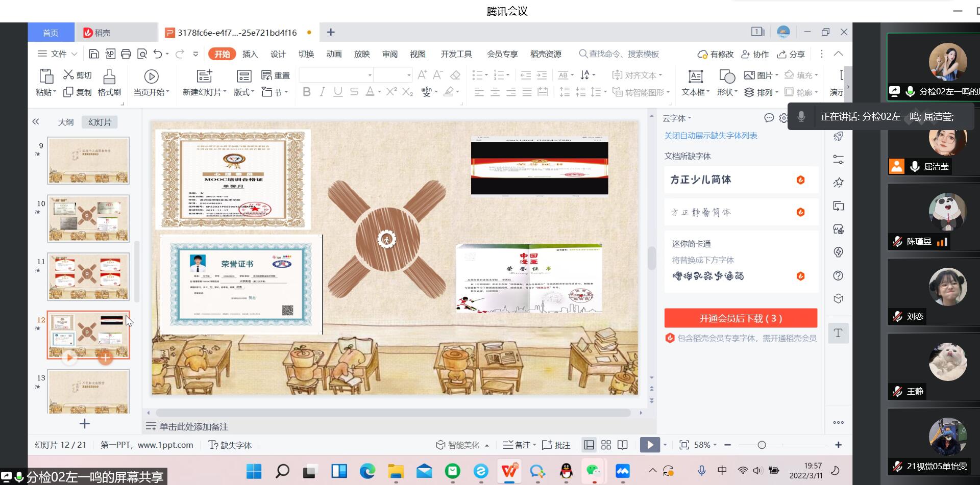Insert a picture with 图片 icon
The width and height of the screenshot is (980, 485).
761,75
